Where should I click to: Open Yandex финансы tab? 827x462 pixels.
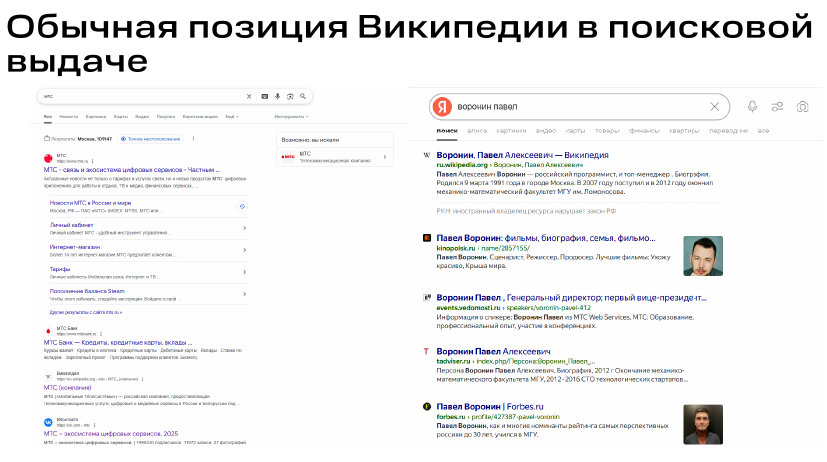644,131
